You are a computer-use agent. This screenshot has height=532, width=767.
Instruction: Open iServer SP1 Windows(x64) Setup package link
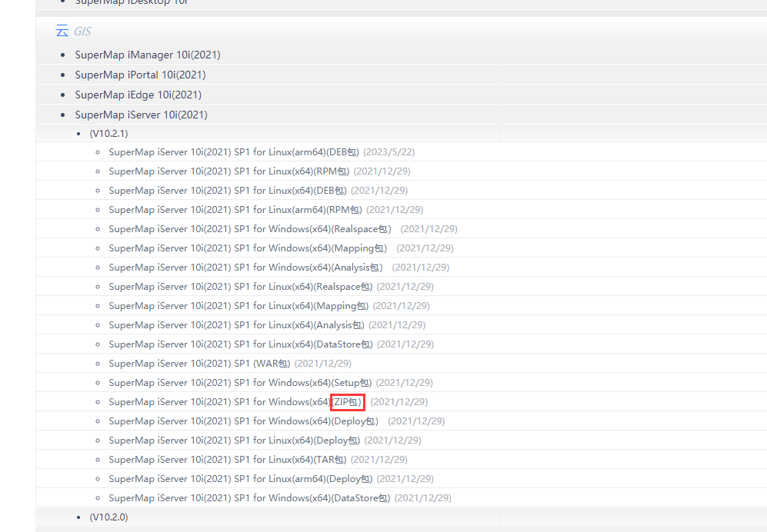(240, 382)
